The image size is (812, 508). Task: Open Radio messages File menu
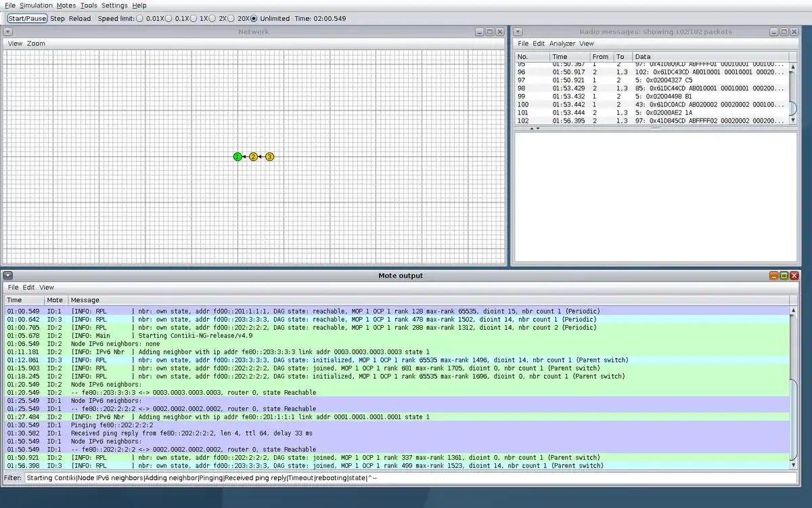523,43
